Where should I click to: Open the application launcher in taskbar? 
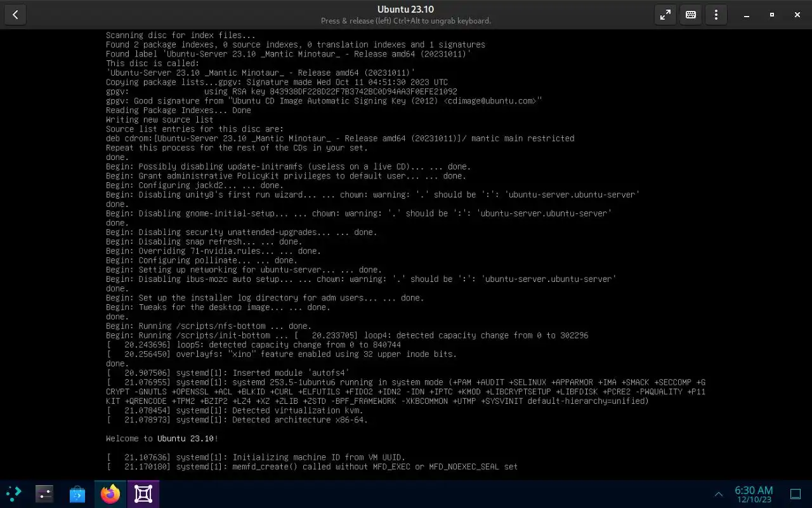pos(13,493)
